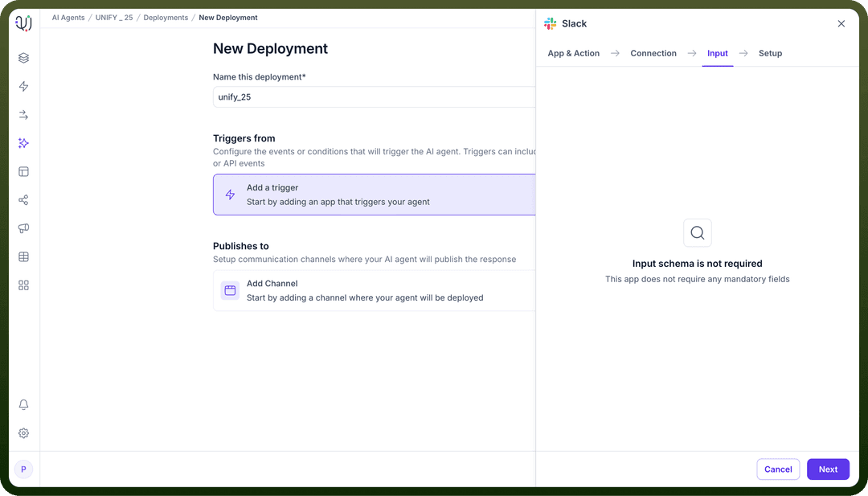Click the magnifier icon above Input schema message

pos(698,232)
